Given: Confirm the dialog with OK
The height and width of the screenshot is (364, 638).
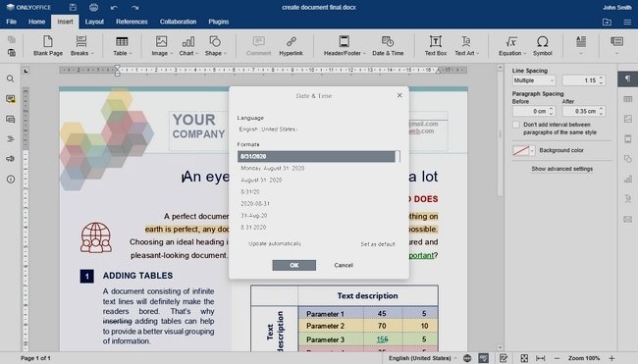Looking at the screenshot, I should coord(293,265).
